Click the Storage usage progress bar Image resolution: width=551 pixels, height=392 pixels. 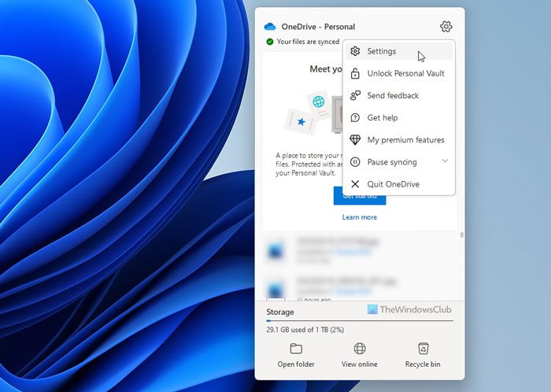(360, 320)
